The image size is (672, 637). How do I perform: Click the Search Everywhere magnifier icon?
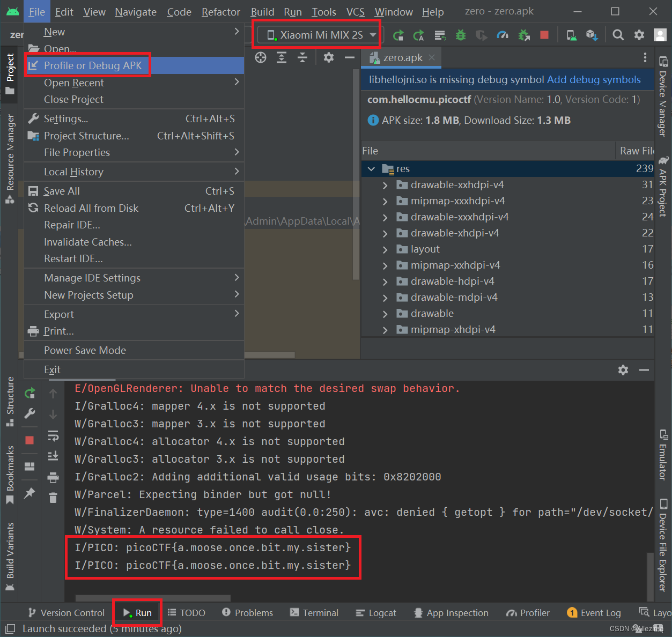point(618,35)
